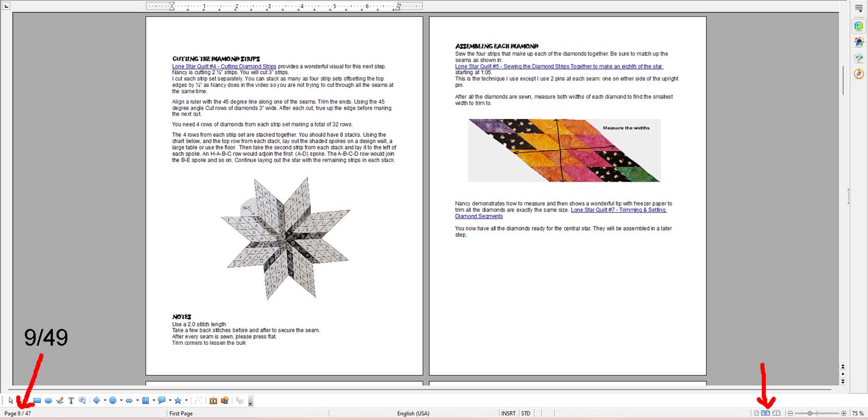This screenshot has width=868, height=419.
Task: Expand the Basic Shapes dropdown arrow
Action: pyautogui.click(x=105, y=401)
